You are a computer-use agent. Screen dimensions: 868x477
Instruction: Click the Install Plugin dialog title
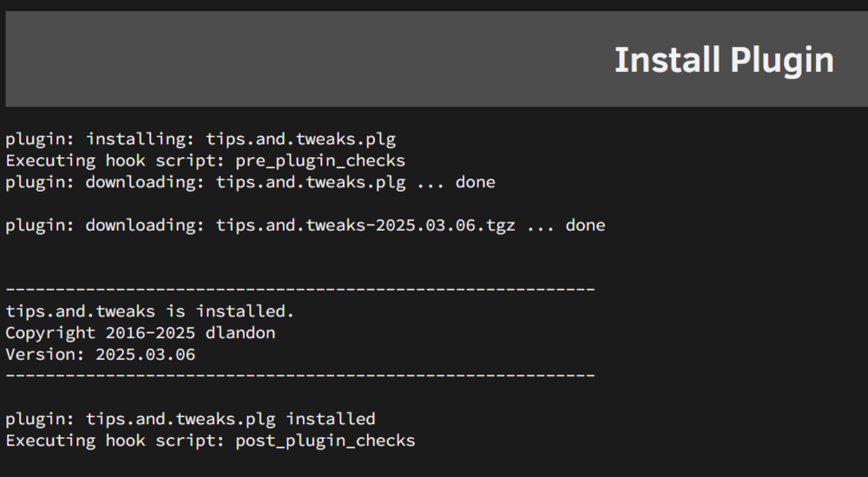coord(724,61)
